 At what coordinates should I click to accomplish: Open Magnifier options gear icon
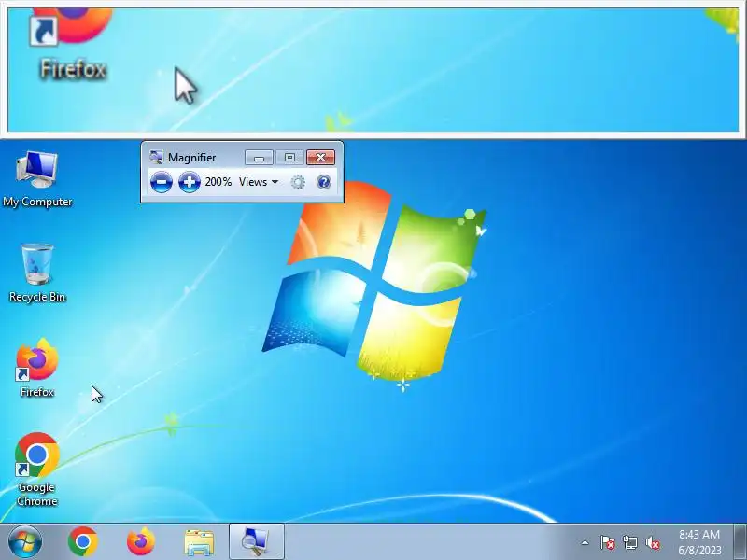[x=298, y=182]
